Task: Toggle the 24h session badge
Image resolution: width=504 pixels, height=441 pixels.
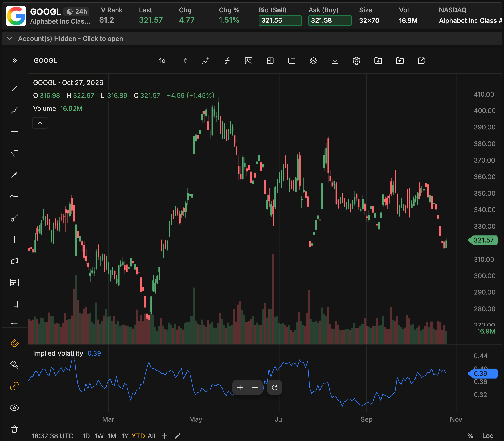Action: point(76,11)
